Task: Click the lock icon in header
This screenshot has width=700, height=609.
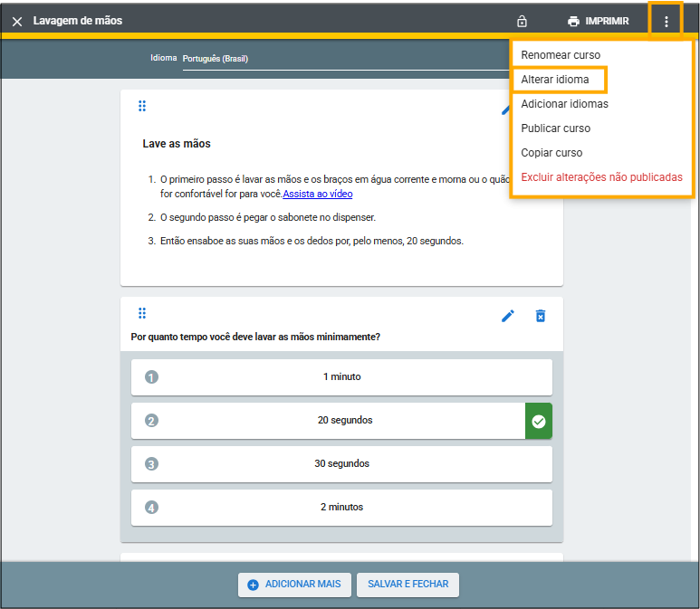Action: 522,21
